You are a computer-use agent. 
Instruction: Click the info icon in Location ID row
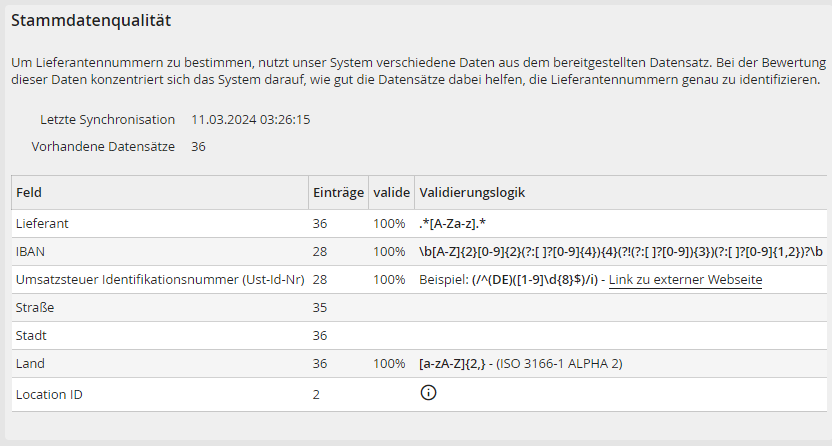(428, 392)
